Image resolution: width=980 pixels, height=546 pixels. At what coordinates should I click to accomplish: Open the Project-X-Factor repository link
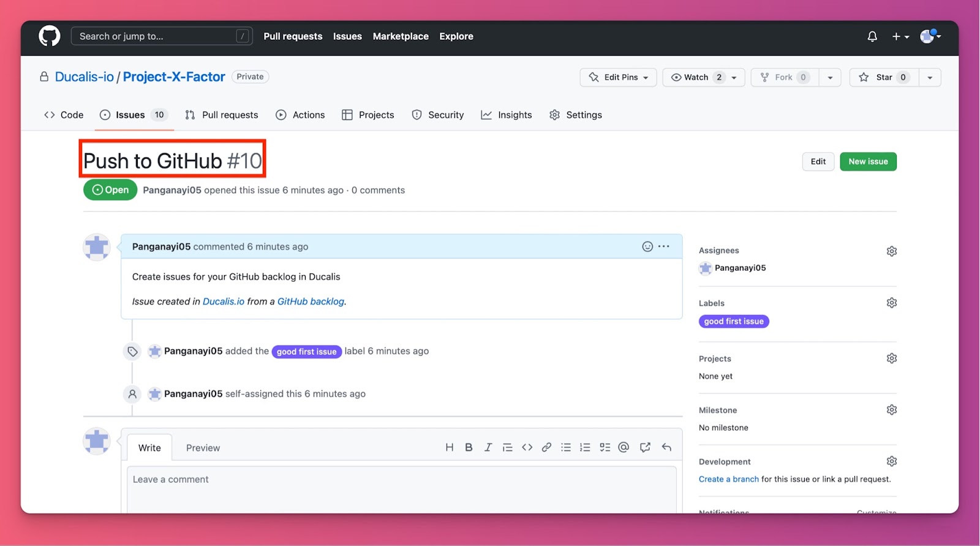(174, 77)
